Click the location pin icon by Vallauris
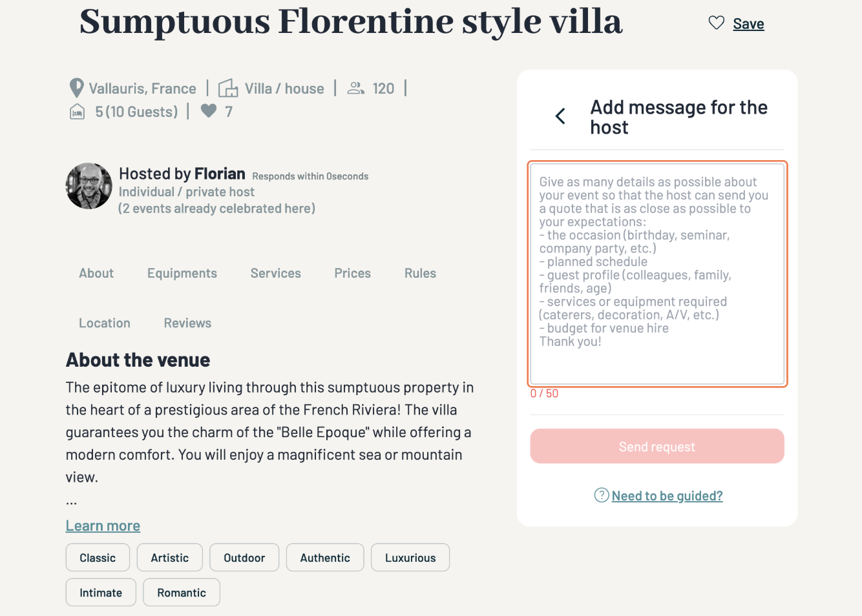The height and width of the screenshot is (616, 862). point(76,88)
